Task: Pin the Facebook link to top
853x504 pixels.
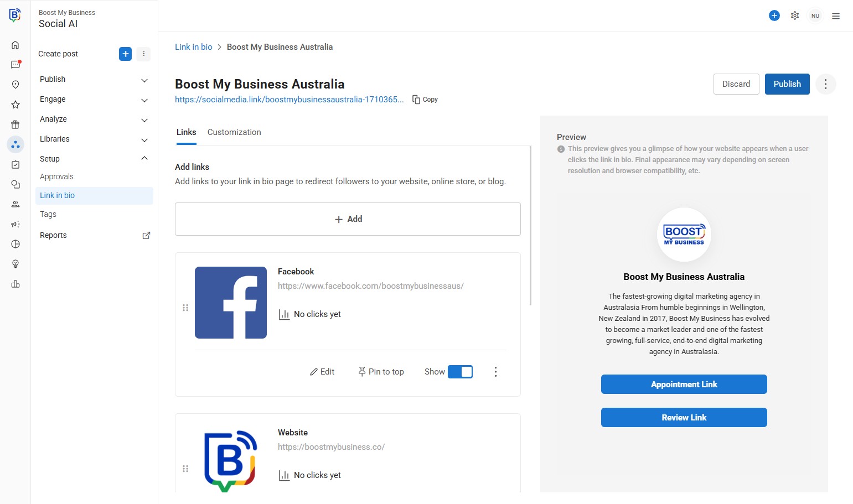Action: pyautogui.click(x=381, y=372)
